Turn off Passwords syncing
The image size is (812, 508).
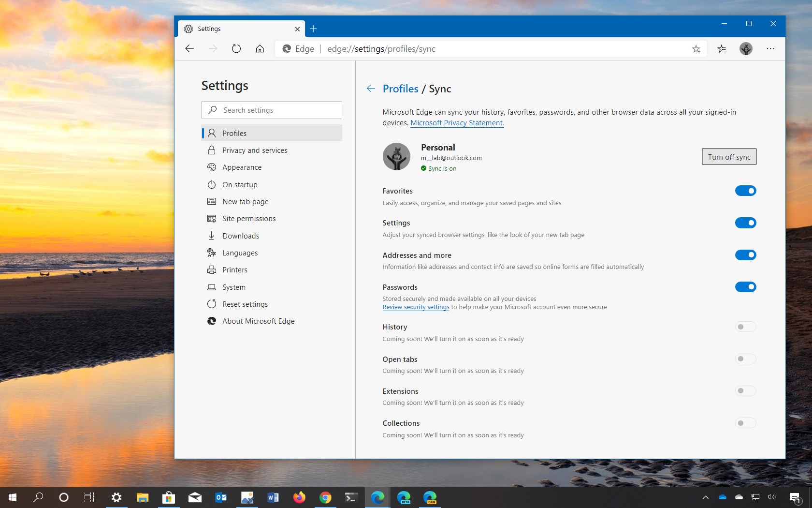(745, 287)
